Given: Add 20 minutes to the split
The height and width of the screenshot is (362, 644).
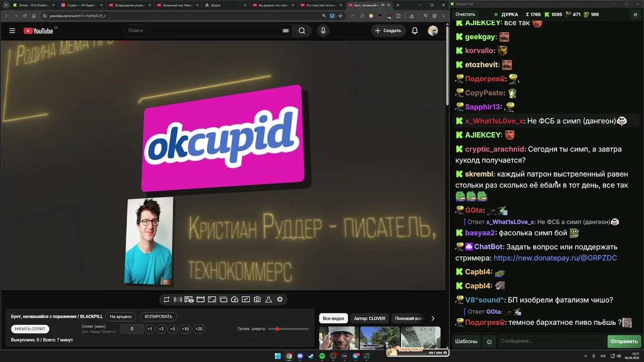Looking at the screenshot, I should point(199,329).
